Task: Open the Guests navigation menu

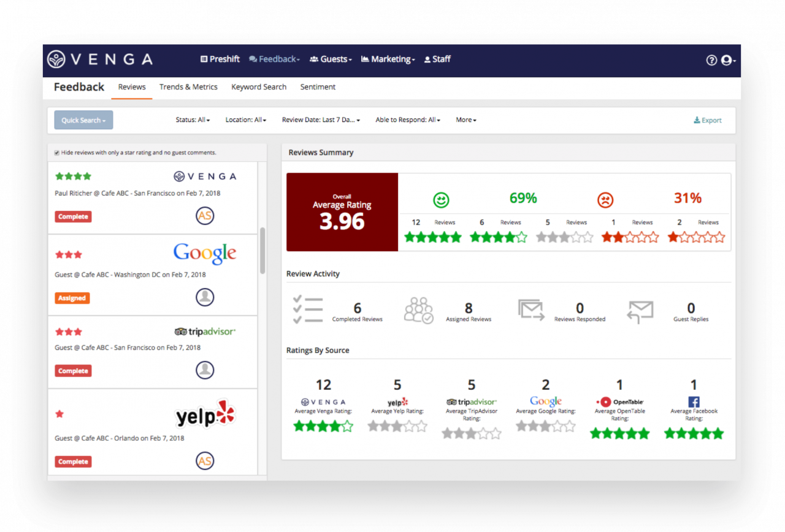Action: [331, 59]
